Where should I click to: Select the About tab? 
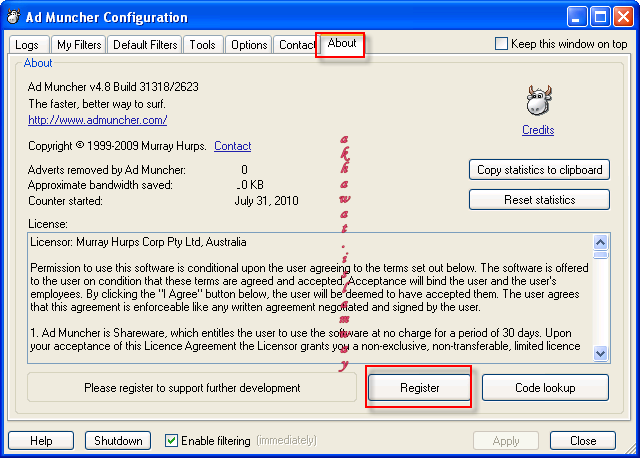342,43
